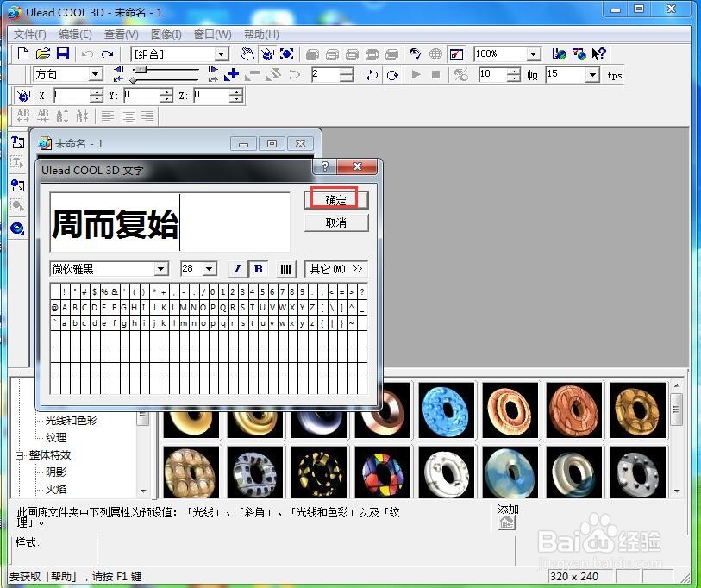Insert the @ character from the character grid
The image size is (701, 588).
[55, 308]
